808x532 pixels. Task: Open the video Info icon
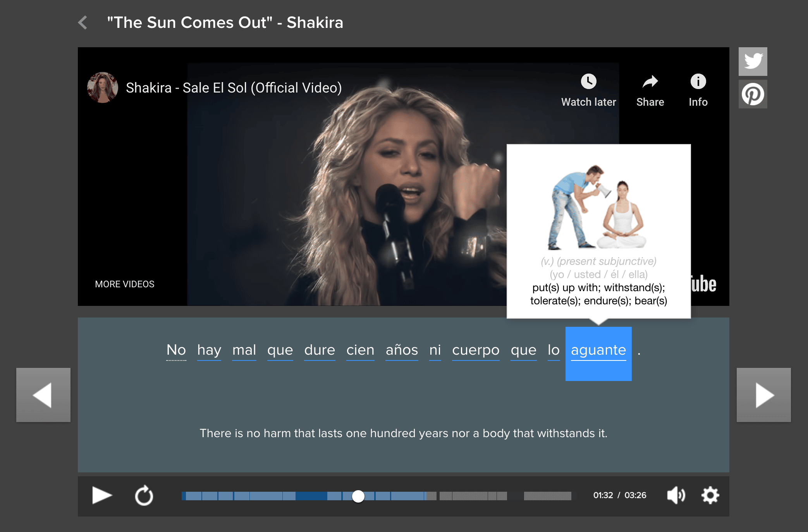pos(698,82)
